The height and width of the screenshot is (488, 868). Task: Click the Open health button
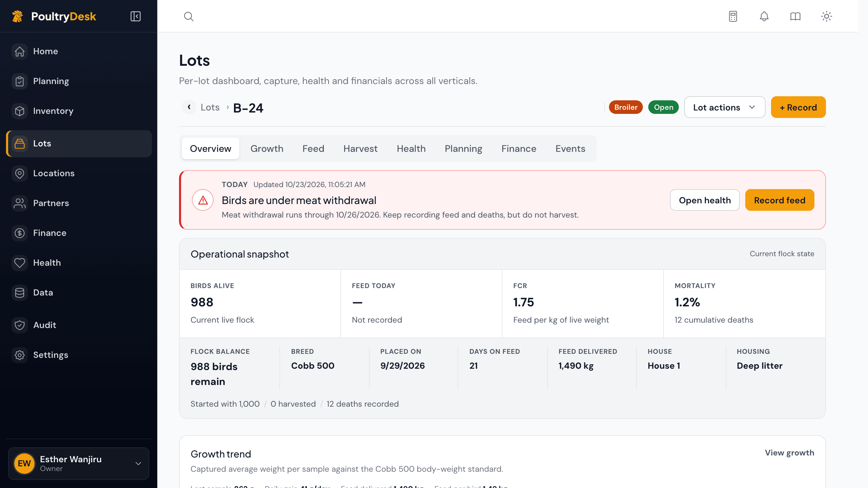pyautogui.click(x=705, y=200)
